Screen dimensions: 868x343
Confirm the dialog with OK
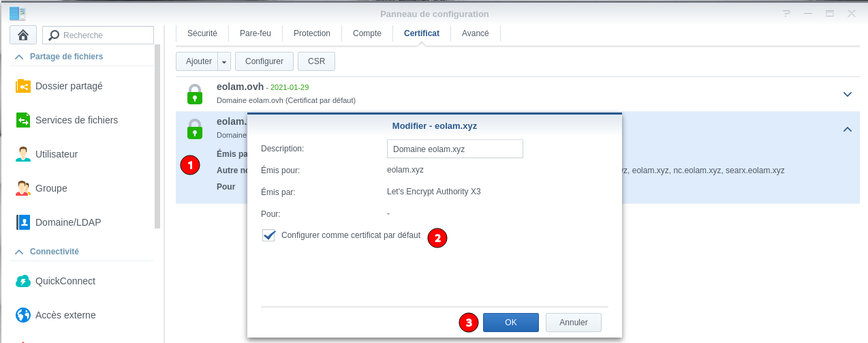(510, 323)
